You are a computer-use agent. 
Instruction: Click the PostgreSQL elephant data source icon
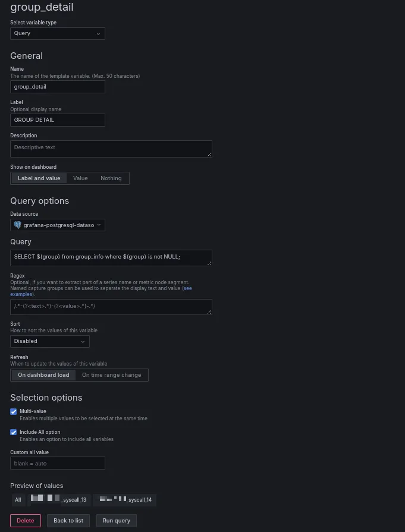coord(18,225)
